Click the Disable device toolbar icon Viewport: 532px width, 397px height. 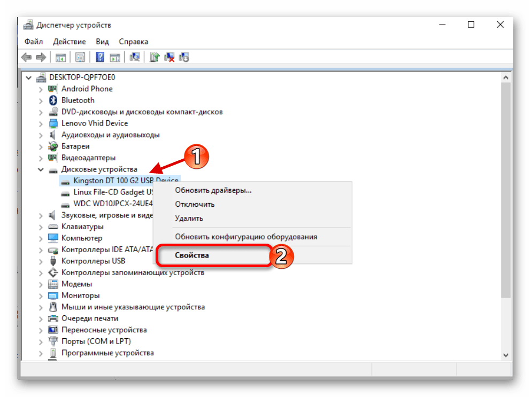pyautogui.click(x=184, y=57)
